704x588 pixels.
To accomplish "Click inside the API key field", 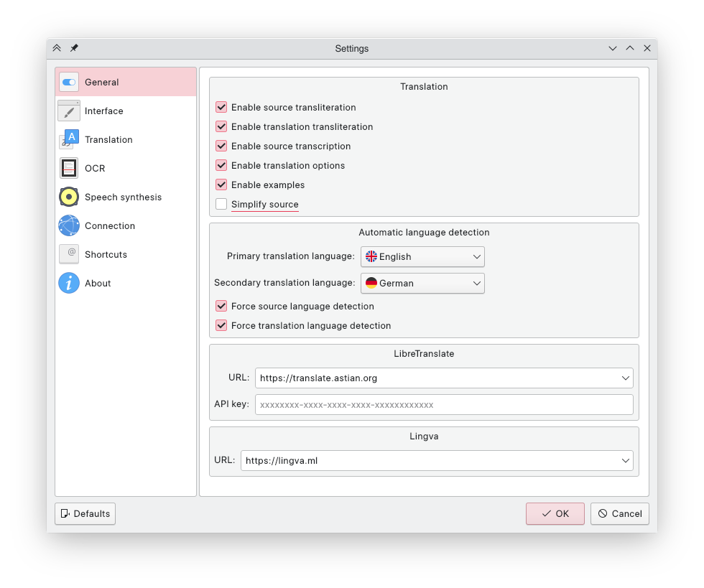I will [444, 404].
